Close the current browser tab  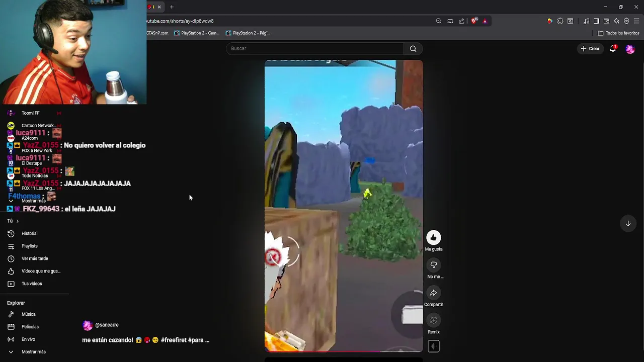click(159, 7)
